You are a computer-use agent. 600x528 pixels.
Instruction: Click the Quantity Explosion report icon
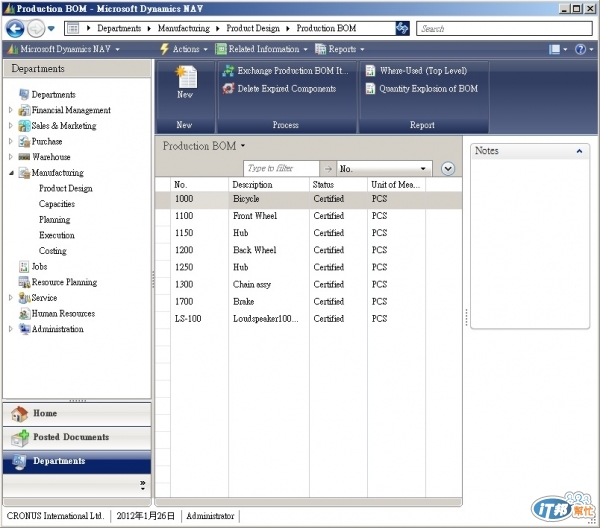tap(370, 89)
